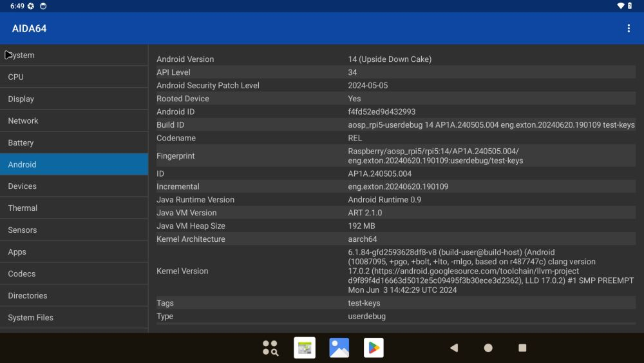Click the Raspberry/aosp_rpi5 fingerprint value

tap(435, 156)
